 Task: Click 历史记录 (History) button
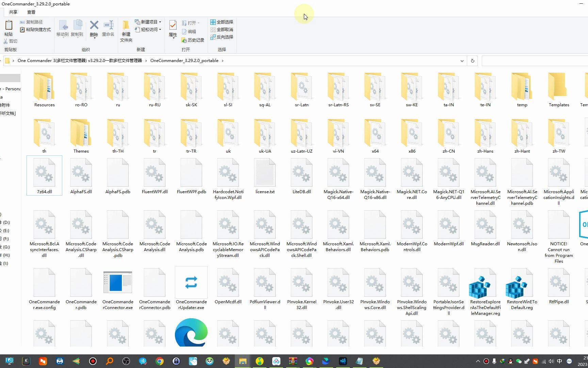pos(193,40)
